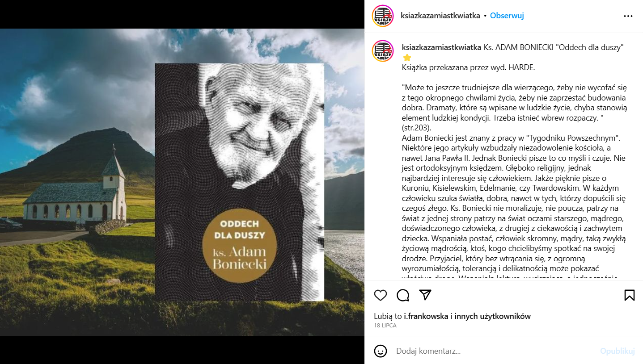Select the star emoji in the caption
643x364 pixels.
pos(406,58)
